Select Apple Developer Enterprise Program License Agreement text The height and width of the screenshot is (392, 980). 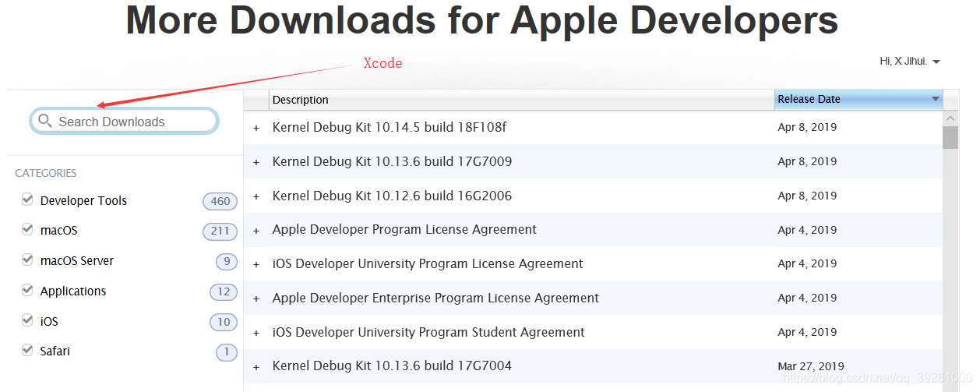click(435, 298)
